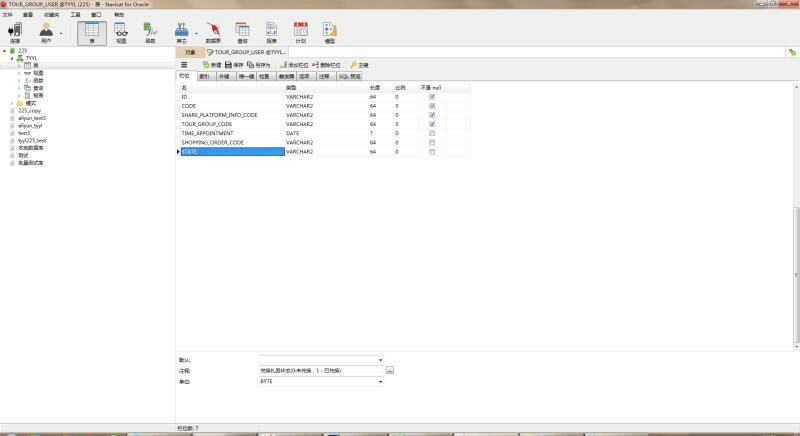The image size is (800, 436).
Task: Open the Default (默认) value dropdown
Action: pyautogui.click(x=380, y=360)
